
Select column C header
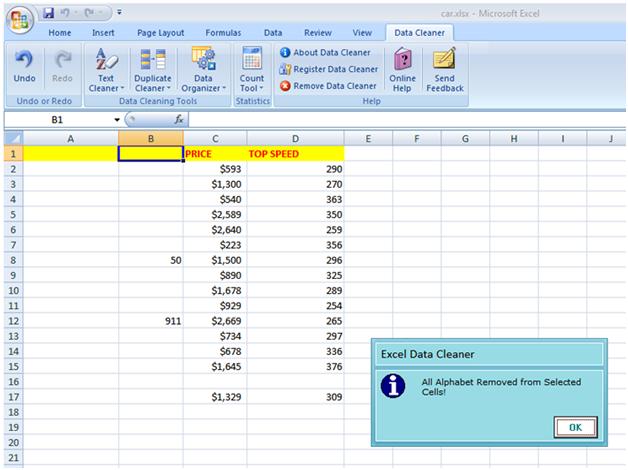[x=215, y=139]
